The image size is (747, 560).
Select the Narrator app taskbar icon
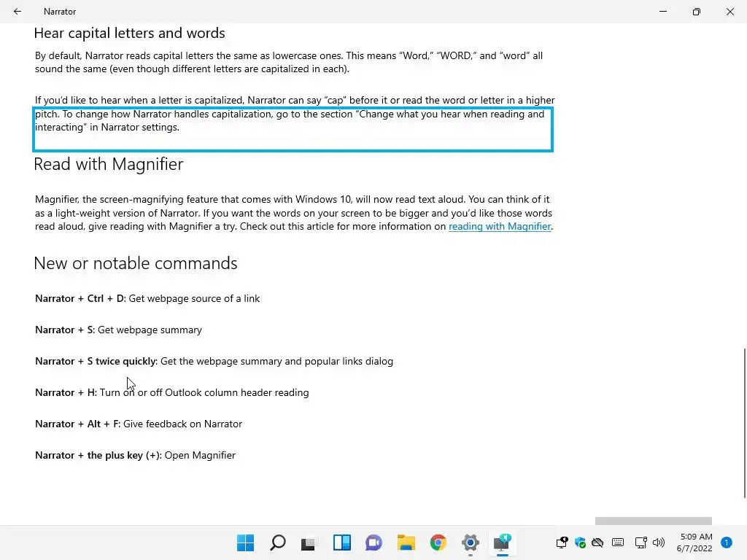pyautogui.click(x=502, y=542)
